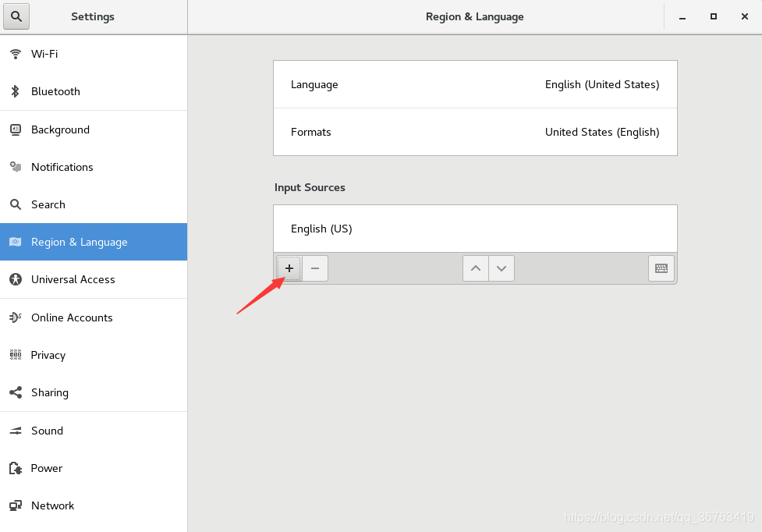Open Search settings panel
762x532 pixels.
[x=94, y=204]
